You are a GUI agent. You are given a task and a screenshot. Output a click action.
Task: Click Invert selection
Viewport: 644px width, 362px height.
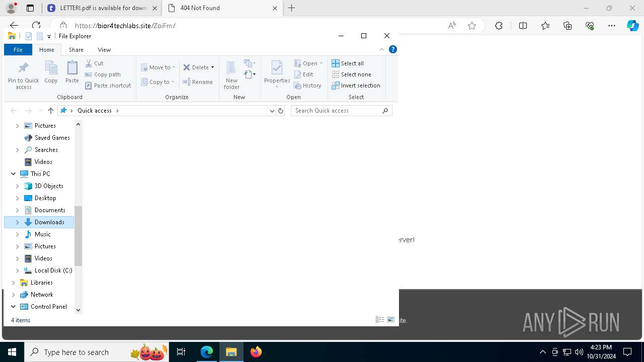(x=356, y=85)
